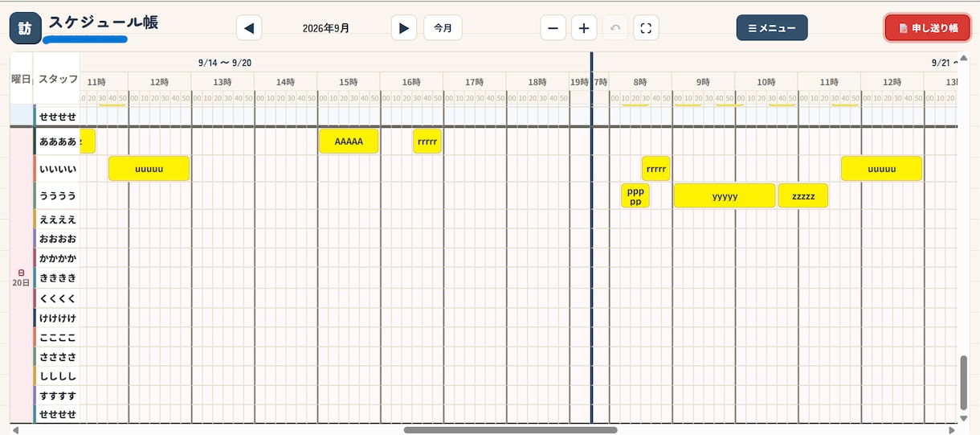Zoom out with the minus button
The width and height of the screenshot is (980, 435).
553,27
